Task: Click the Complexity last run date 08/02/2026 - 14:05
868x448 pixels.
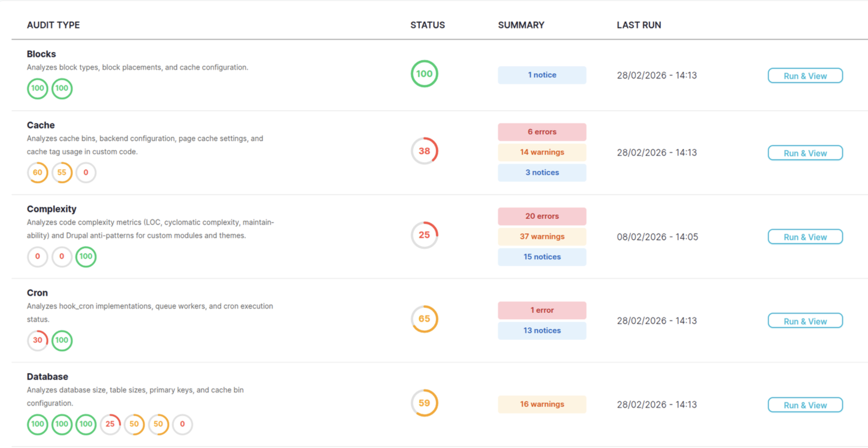Action: click(657, 237)
